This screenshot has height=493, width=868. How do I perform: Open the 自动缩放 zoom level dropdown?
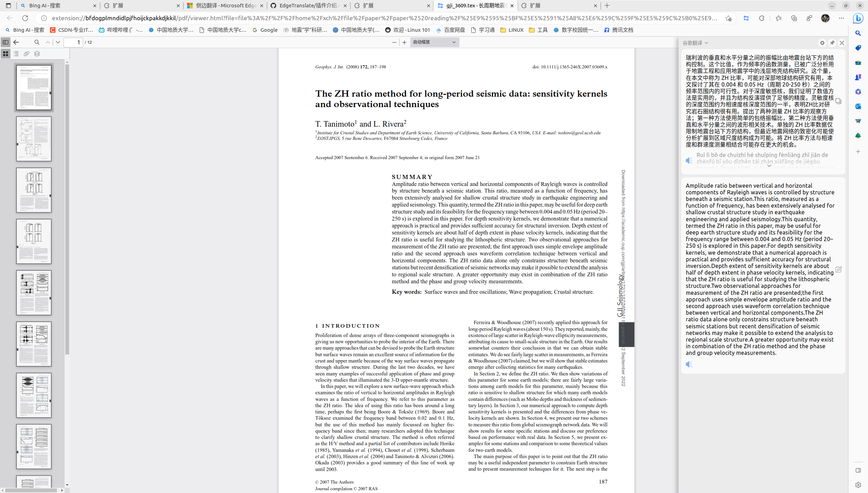tap(434, 42)
